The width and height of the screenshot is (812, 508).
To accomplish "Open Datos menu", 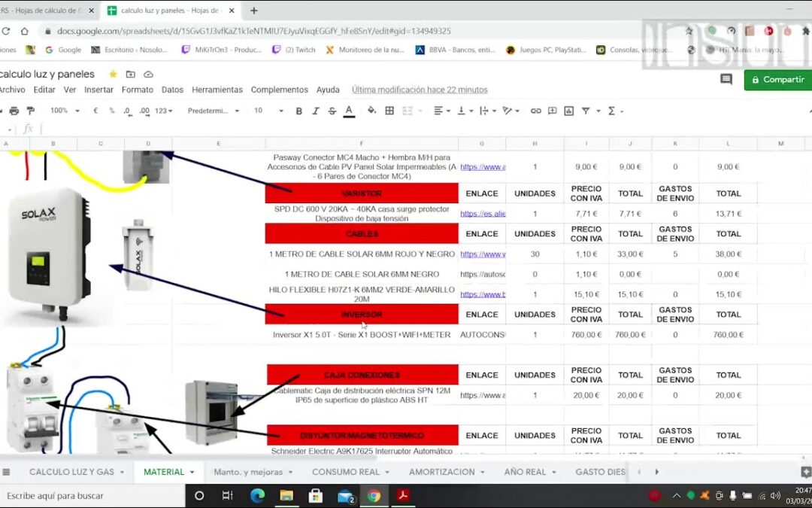I will pyautogui.click(x=172, y=90).
